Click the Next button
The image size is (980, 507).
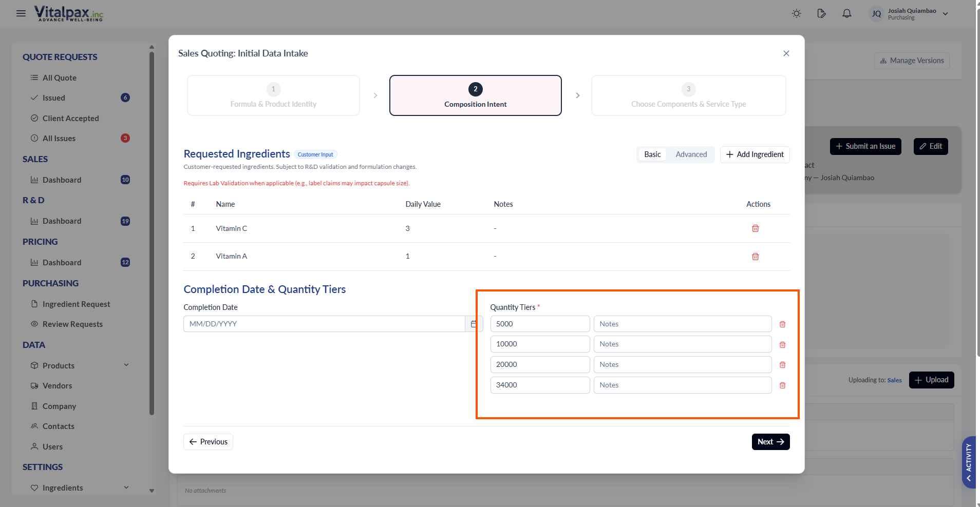[x=770, y=442]
